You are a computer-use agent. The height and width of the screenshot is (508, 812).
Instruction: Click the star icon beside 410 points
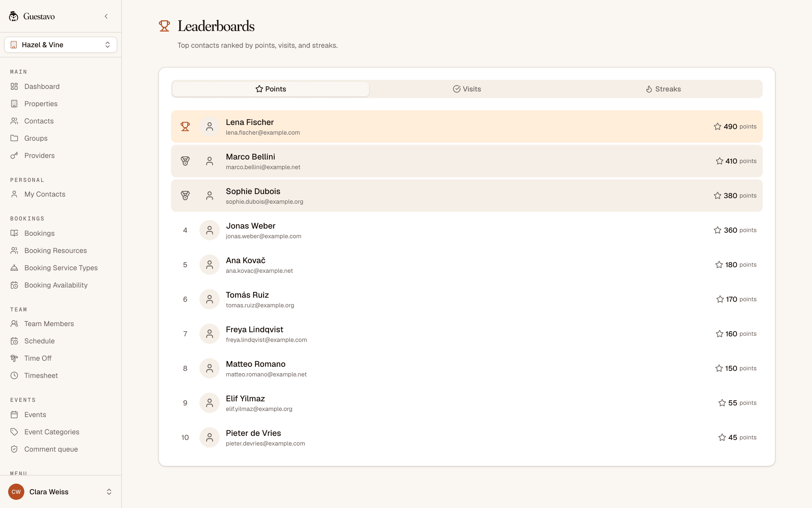[719, 161]
